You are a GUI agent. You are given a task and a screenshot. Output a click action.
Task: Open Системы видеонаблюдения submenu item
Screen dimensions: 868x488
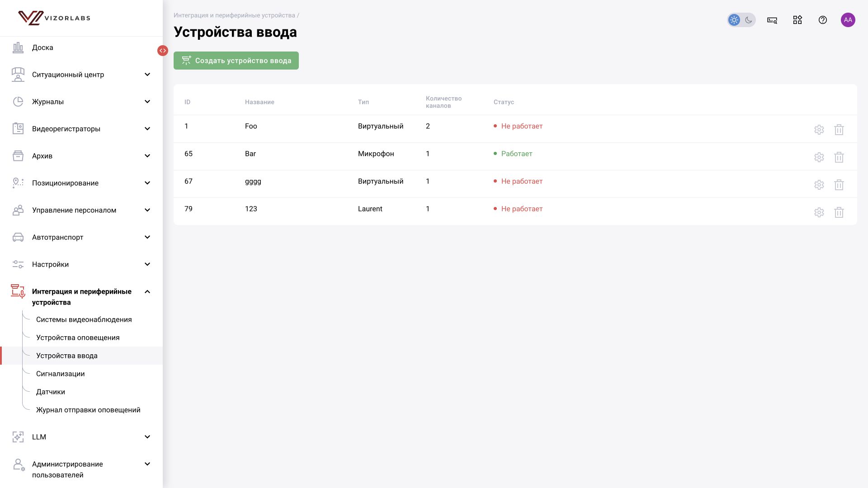tap(84, 319)
